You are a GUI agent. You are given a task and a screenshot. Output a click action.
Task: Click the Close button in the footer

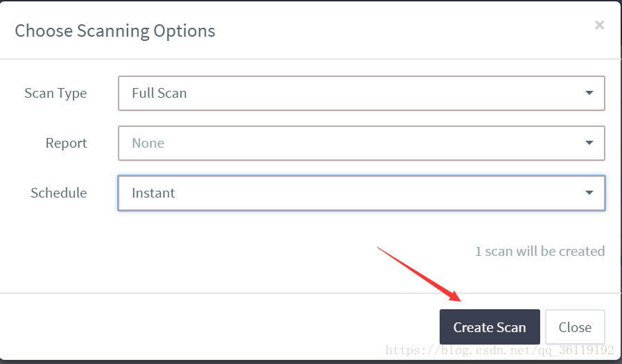tap(575, 327)
